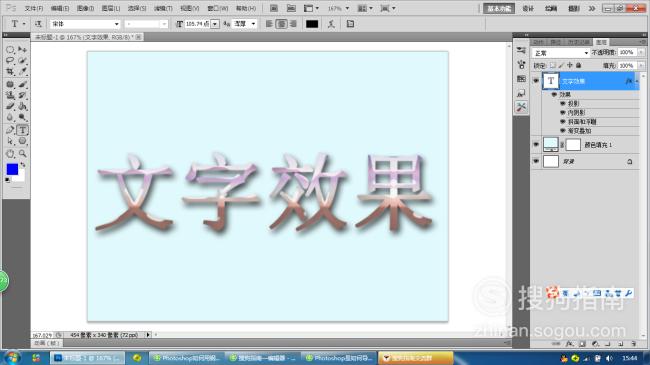The height and width of the screenshot is (365, 650).
Task: Open the 选择(S) menu
Action: pyautogui.click(x=137, y=8)
